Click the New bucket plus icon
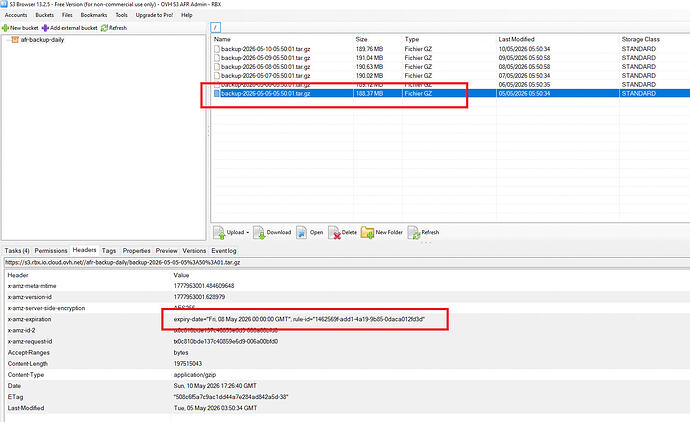 tap(5, 28)
